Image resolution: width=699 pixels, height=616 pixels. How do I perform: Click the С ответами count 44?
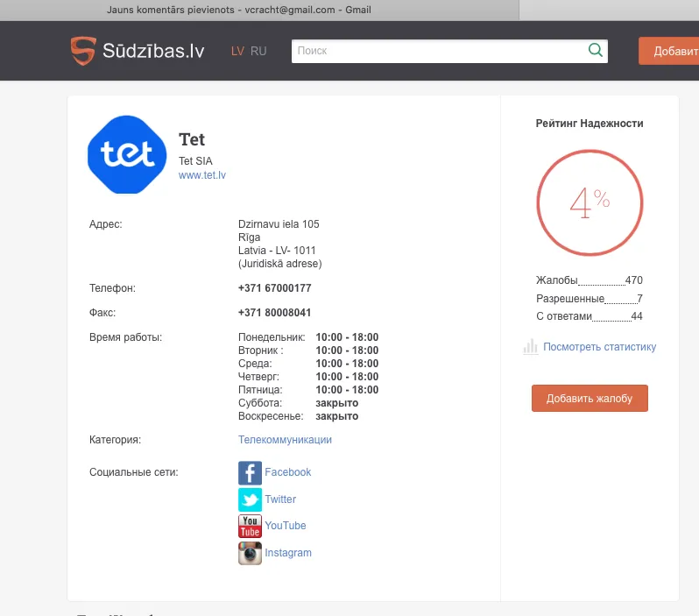click(637, 316)
